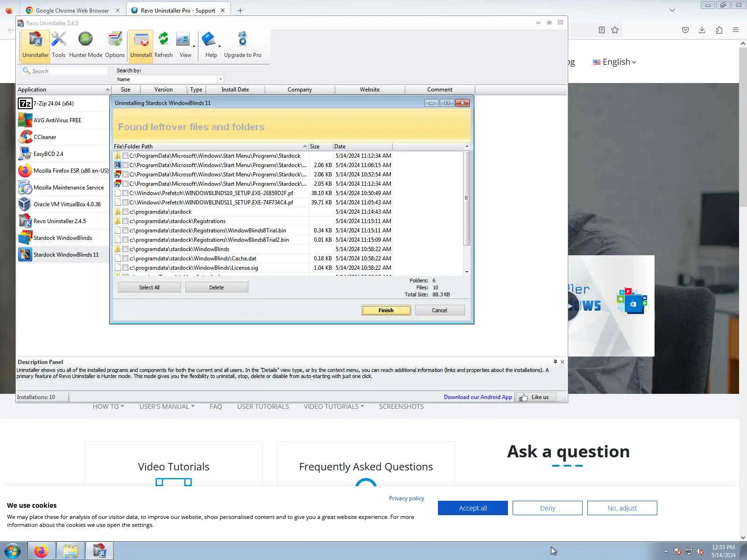Click Select All leftover files
The height and width of the screenshot is (560, 747).
[x=149, y=287]
